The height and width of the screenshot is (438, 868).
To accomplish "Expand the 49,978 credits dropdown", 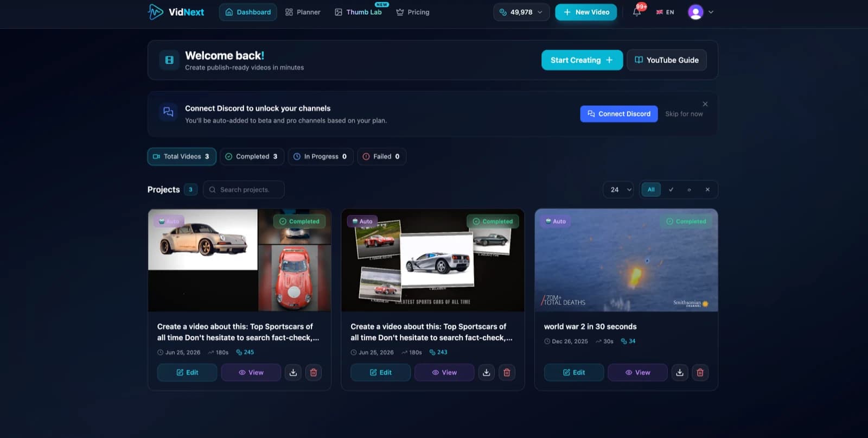I will 521,12.
